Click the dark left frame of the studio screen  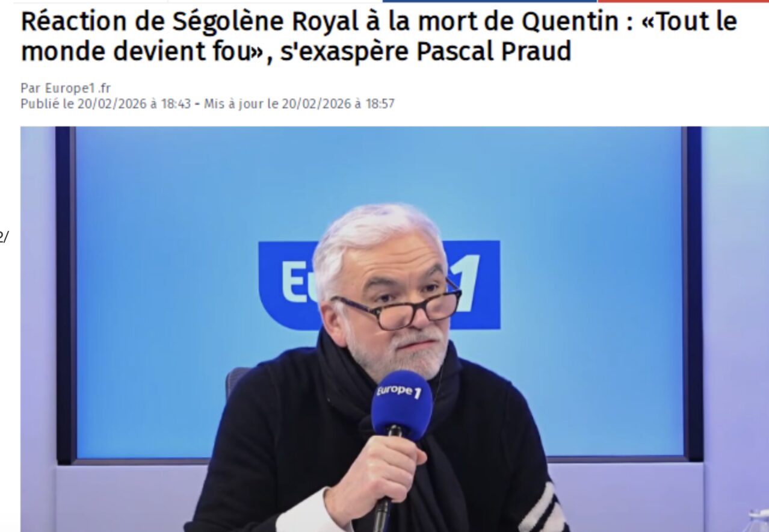[65, 294]
